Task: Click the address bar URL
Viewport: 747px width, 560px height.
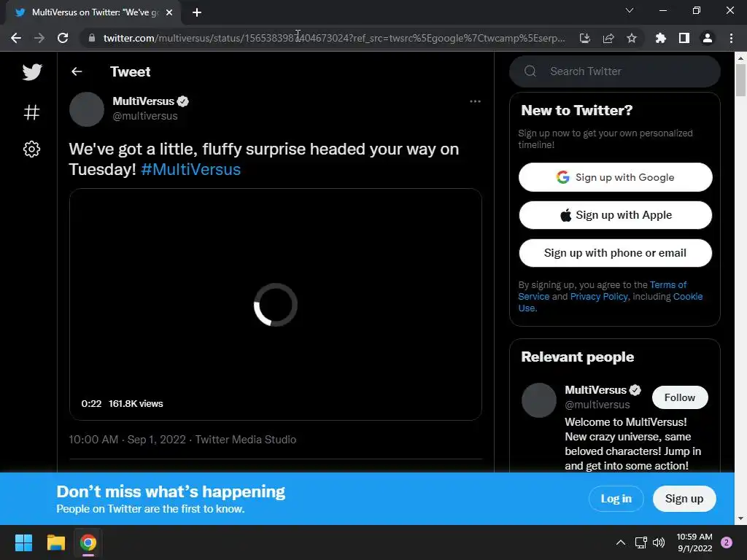Action: [334, 38]
